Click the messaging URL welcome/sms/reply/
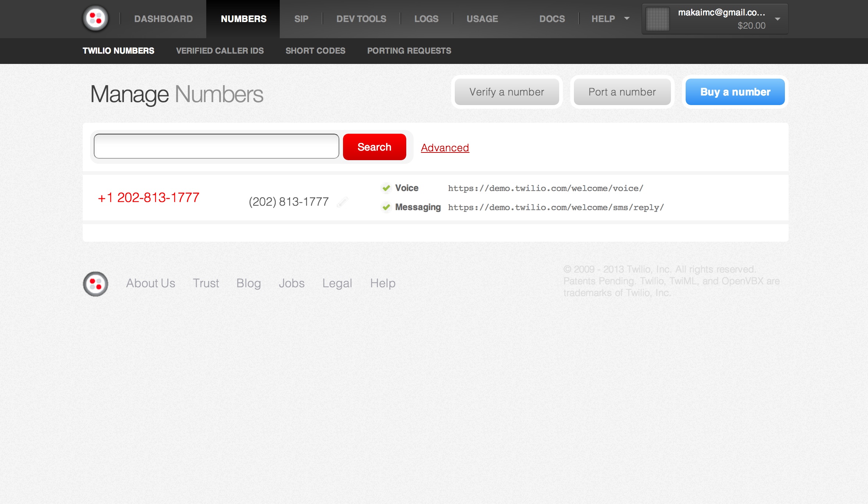Image resolution: width=868 pixels, height=504 pixels. (x=556, y=208)
